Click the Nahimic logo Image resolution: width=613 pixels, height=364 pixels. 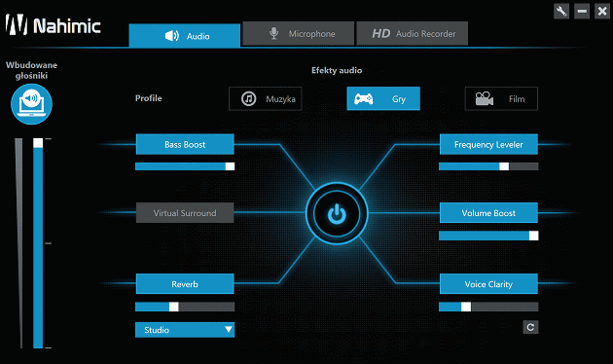[54, 25]
